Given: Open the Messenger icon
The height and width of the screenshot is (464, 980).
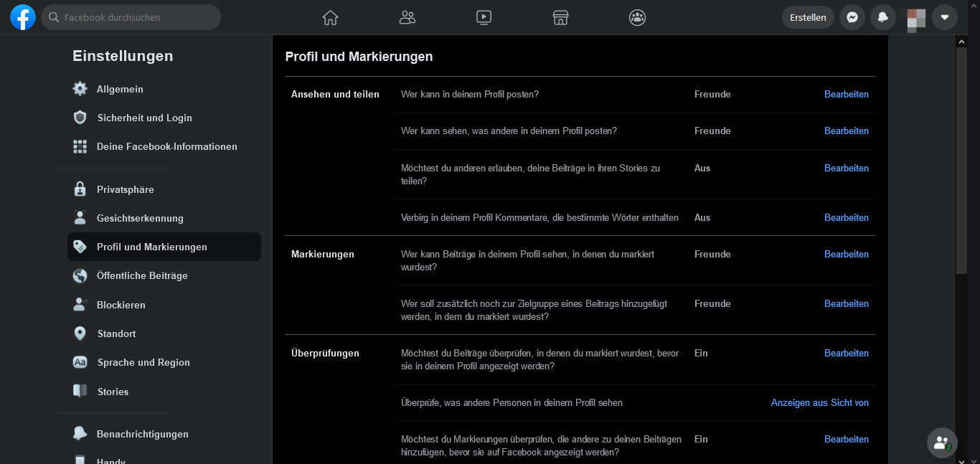Looking at the screenshot, I should tap(852, 17).
